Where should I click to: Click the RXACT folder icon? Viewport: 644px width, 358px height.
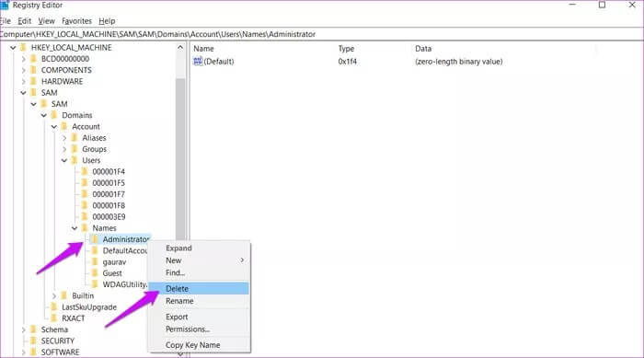click(54, 318)
